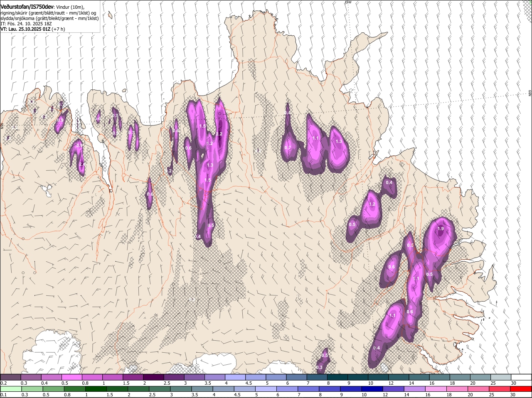Screen dimensions: 532x398
Task: Pick the pink rain legend swatch between 18 and 20
Action: point(457,389)
